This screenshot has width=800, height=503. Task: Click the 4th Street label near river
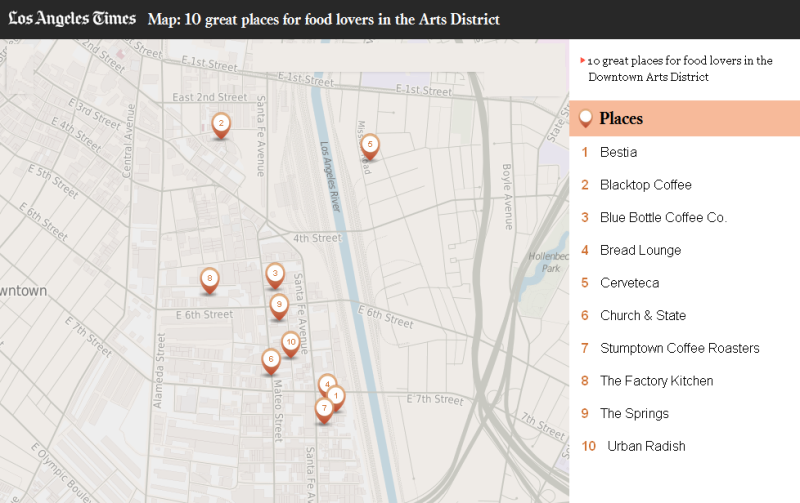click(x=317, y=238)
